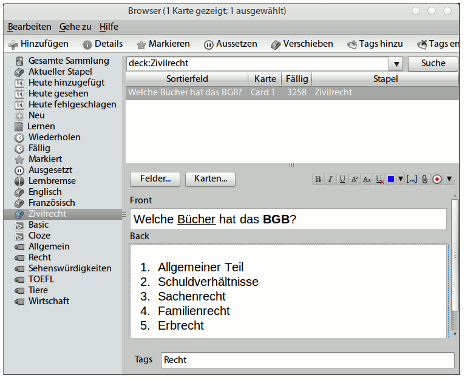Open card Details from the toolbar

point(103,44)
